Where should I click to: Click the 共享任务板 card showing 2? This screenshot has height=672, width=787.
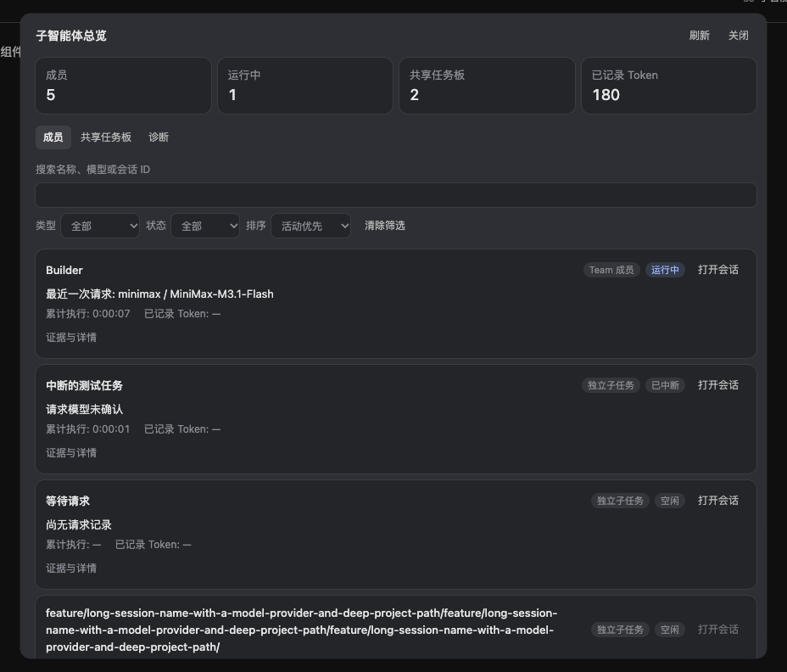pos(487,86)
